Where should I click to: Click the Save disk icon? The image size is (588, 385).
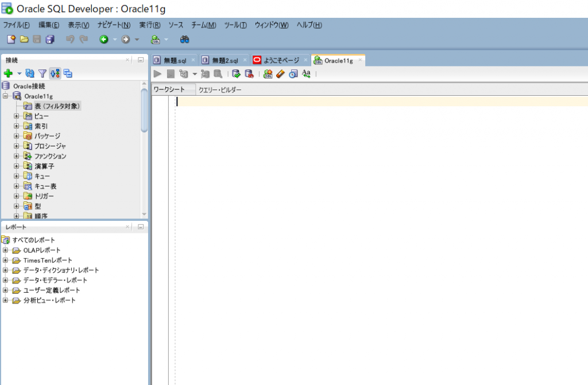37,40
